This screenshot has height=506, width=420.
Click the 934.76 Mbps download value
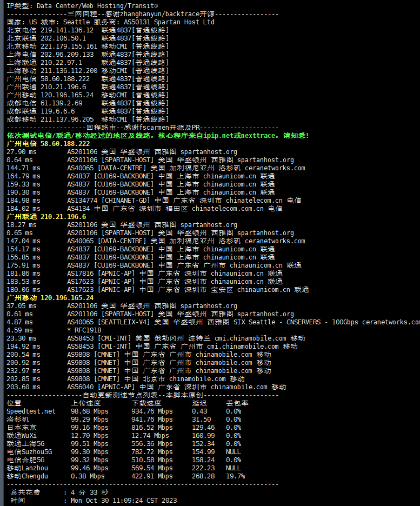point(152,411)
